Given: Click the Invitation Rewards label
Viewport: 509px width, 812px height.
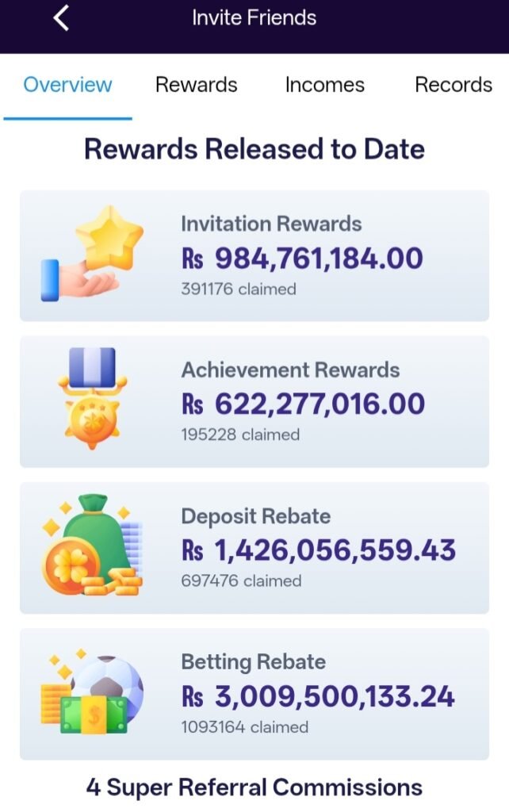Looking at the screenshot, I should point(271,224).
